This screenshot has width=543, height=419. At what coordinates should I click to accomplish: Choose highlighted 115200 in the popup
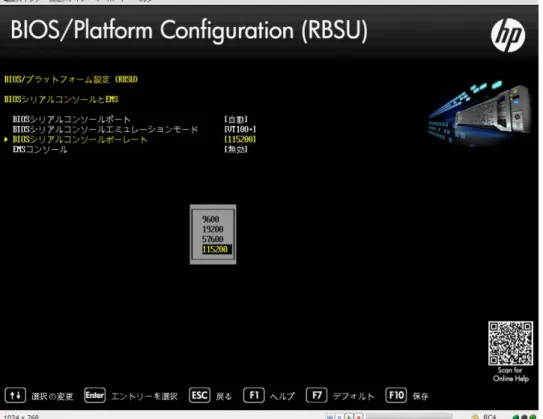click(x=216, y=249)
